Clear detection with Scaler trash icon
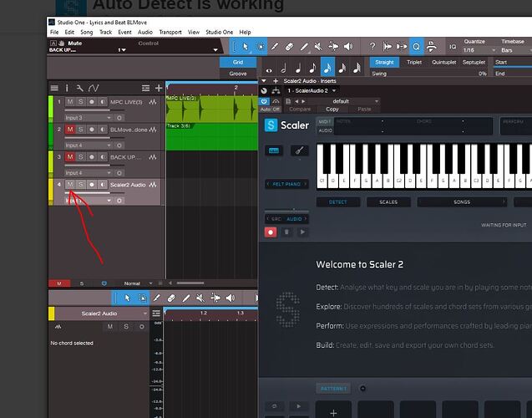Image resolution: width=532 pixels, height=418 pixels. click(286, 232)
